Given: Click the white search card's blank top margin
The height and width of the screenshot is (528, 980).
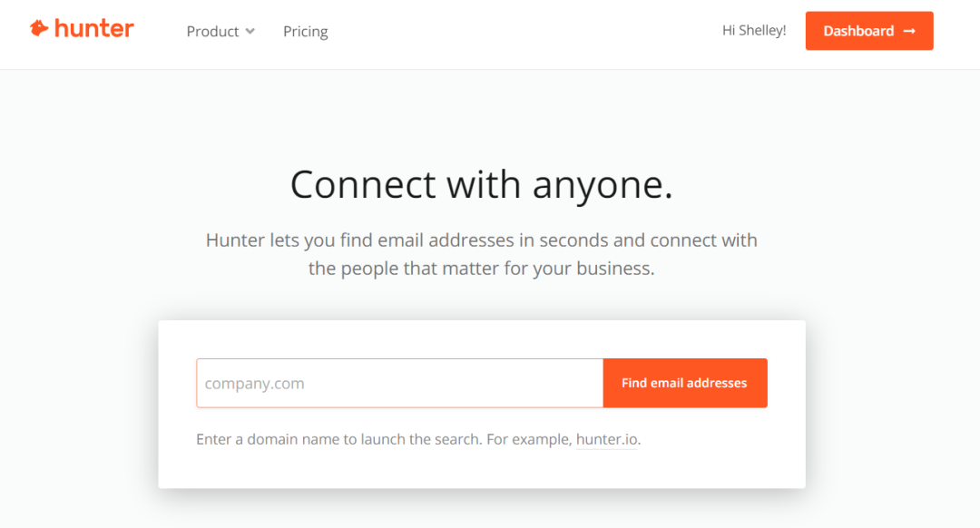Looking at the screenshot, I should [481, 337].
